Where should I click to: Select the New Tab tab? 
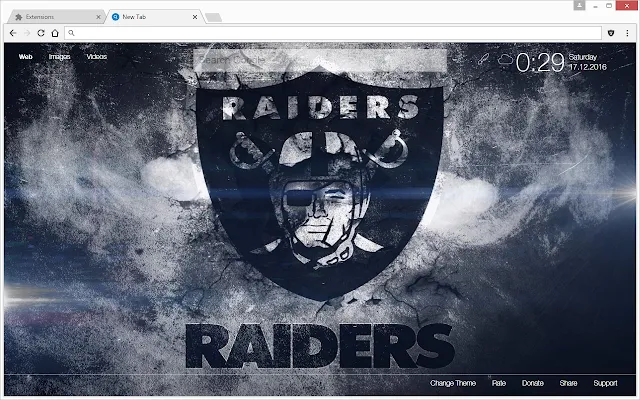[153, 17]
